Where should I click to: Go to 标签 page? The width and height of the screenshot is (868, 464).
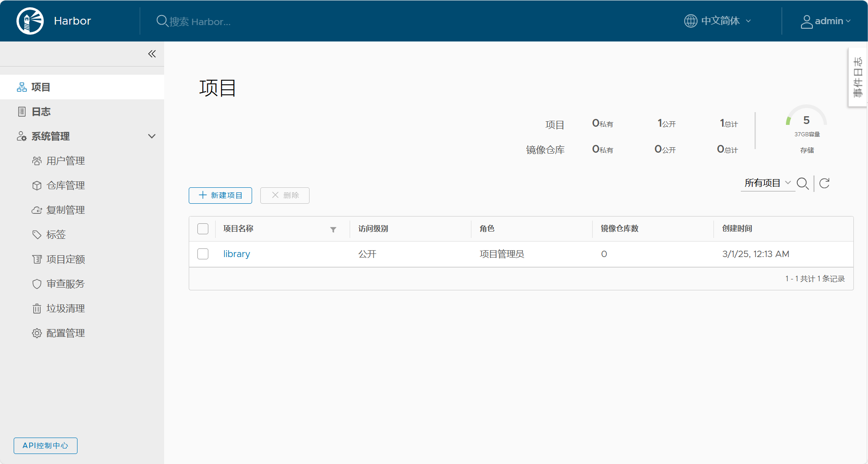pos(56,235)
